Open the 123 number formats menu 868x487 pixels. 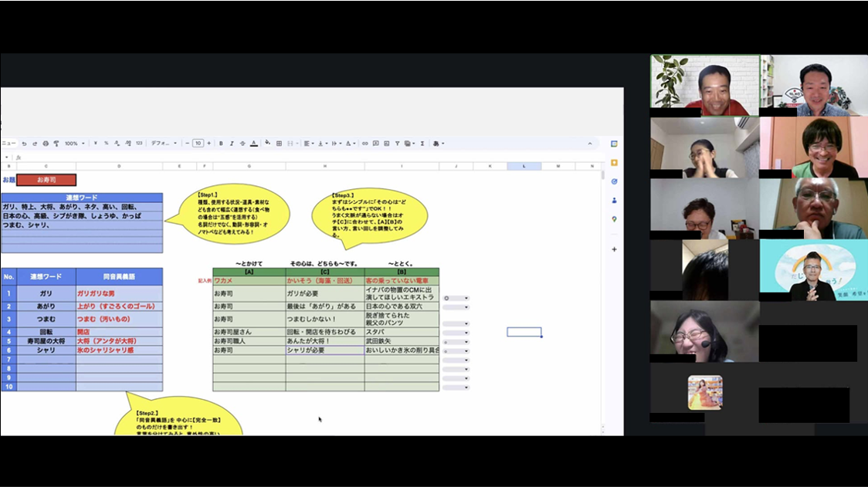(x=139, y=144)
